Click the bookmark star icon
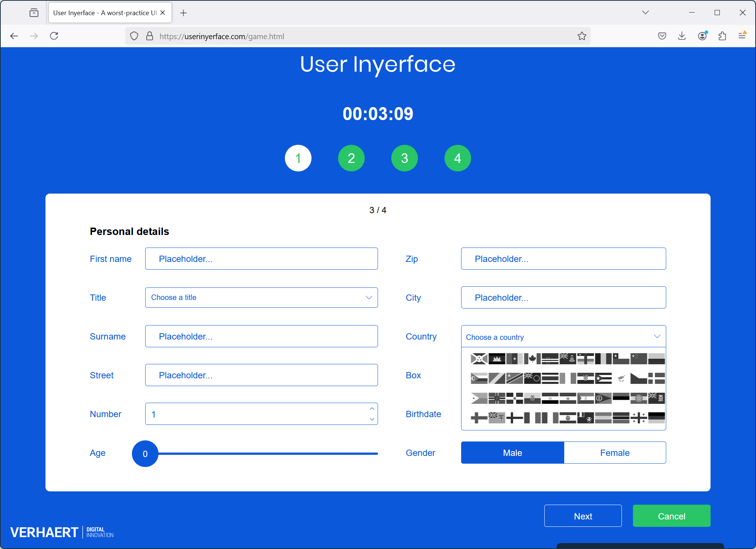 pyautogui.click(x=582, y=36)
